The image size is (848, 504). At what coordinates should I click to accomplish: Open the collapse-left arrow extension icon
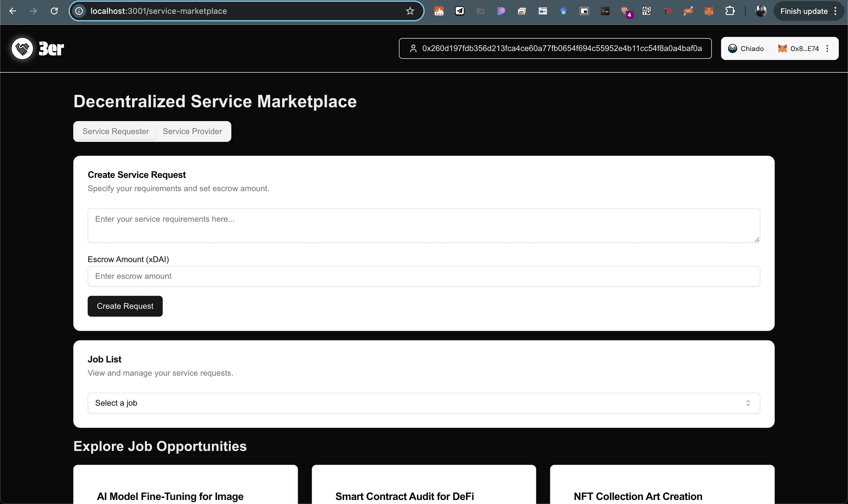tap(543, 11)
